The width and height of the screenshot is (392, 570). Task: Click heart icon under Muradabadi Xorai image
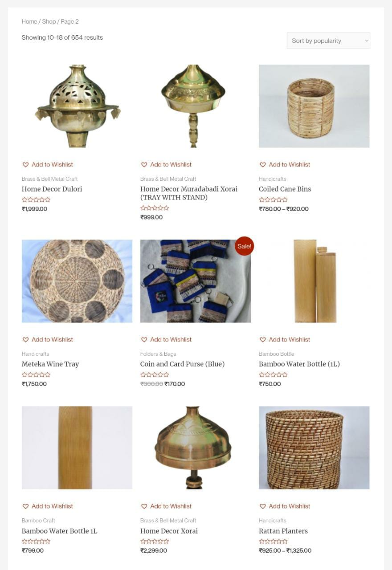click(144, 165)
